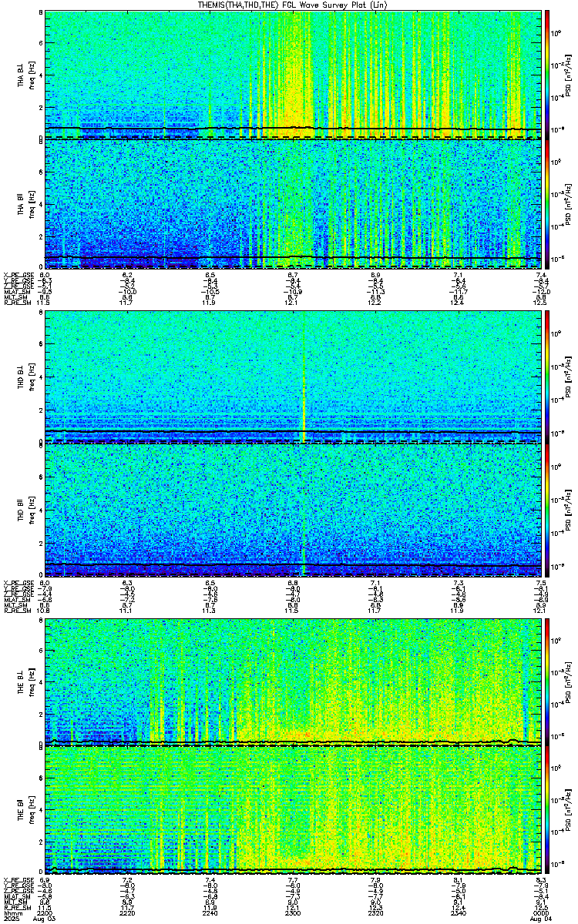
Task: Click the color bar beside THA BII panel
Action: click(548, 204)
